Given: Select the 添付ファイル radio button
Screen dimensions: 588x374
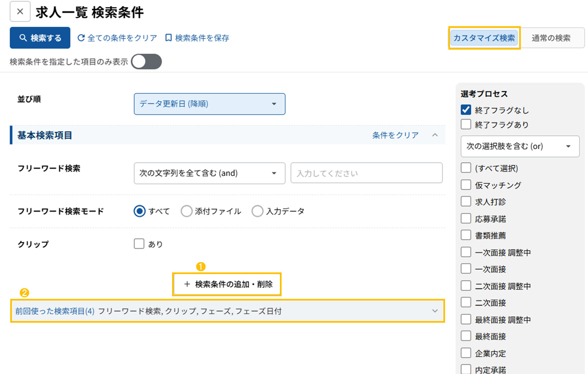Looking at the screenshot, I should pos(187,211).
